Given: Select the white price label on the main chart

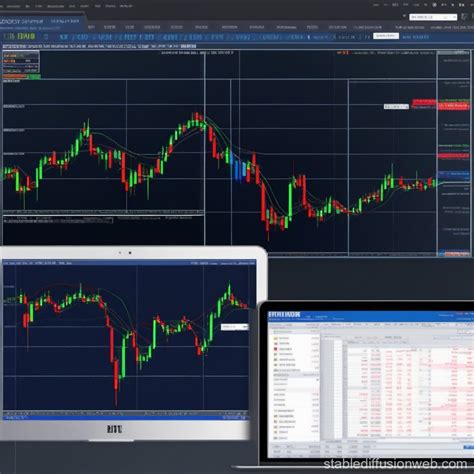Looking at the screenshot, I should (x=396, y=107).
